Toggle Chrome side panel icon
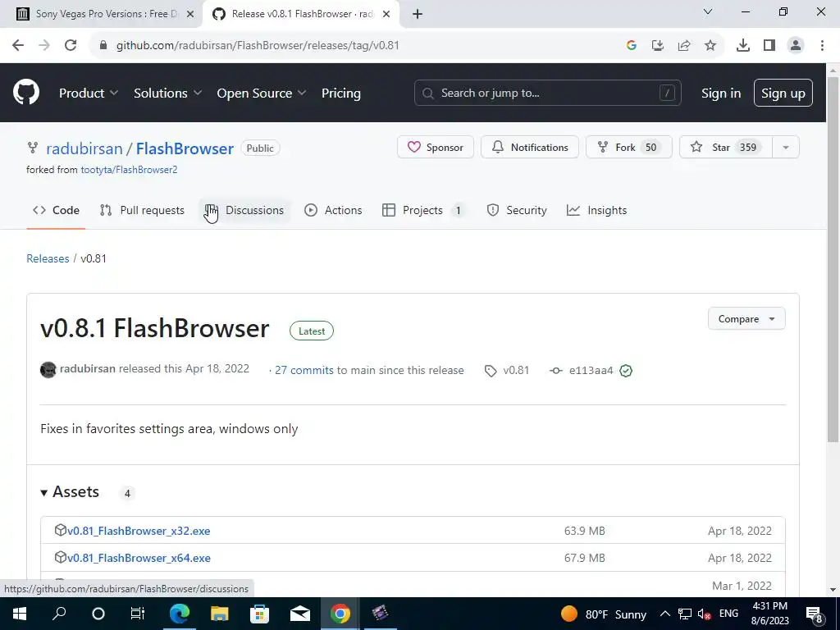 tap(769, 46)
